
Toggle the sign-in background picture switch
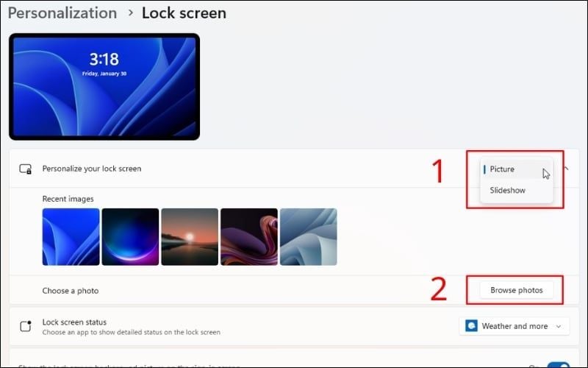559,365
